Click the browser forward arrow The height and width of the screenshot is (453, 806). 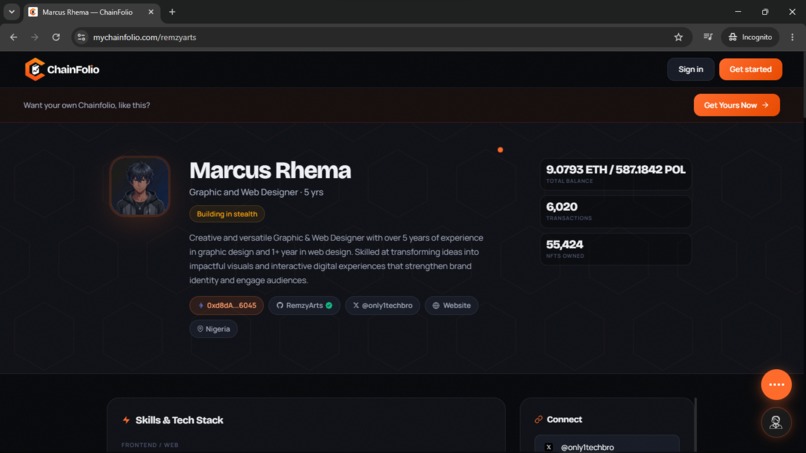point(34,37)
